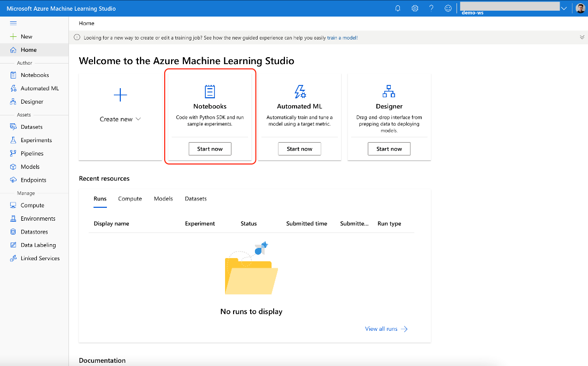Open settings gear in top bar

[x=415, y=8]
